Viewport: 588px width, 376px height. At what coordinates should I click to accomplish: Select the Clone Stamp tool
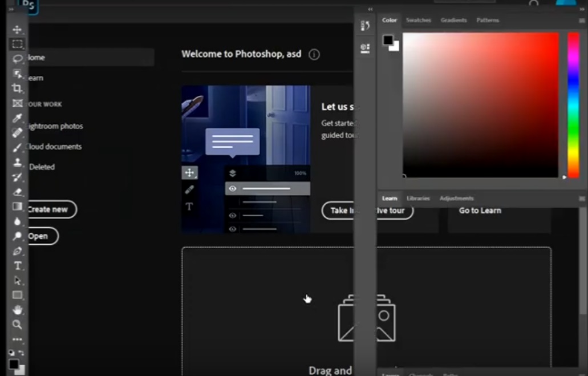coord(18,162)
